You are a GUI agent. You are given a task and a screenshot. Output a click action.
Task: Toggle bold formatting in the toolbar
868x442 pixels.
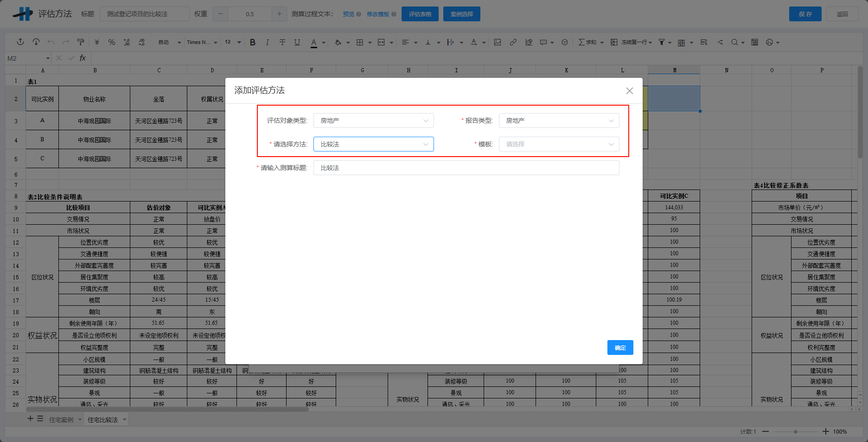tap(253, 42)
